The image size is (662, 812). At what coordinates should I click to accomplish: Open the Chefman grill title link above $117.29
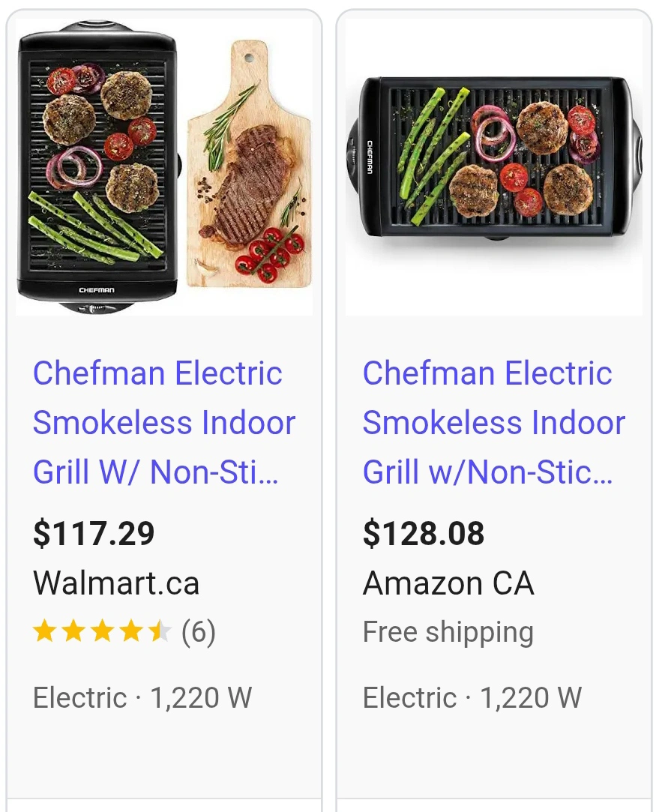point(163,423)
